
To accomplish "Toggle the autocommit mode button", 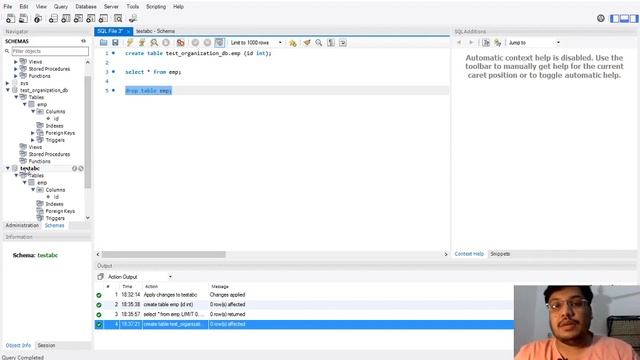I will click(x=220, y=42).
